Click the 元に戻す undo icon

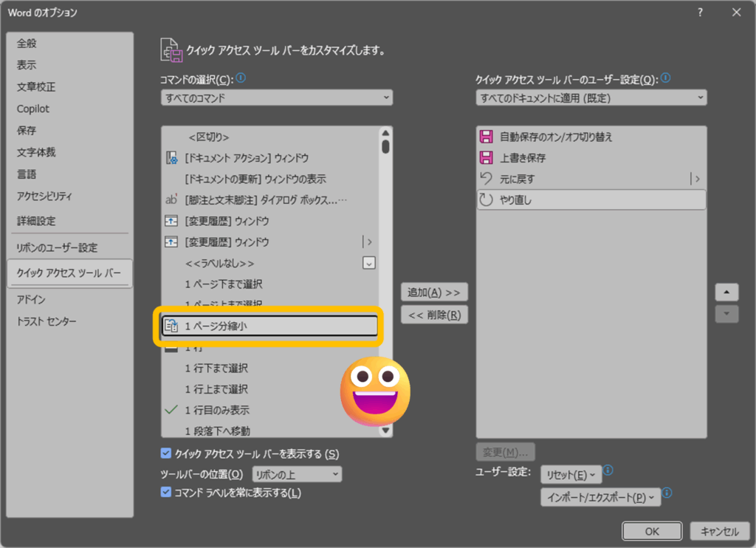click(x=486, y=179)
